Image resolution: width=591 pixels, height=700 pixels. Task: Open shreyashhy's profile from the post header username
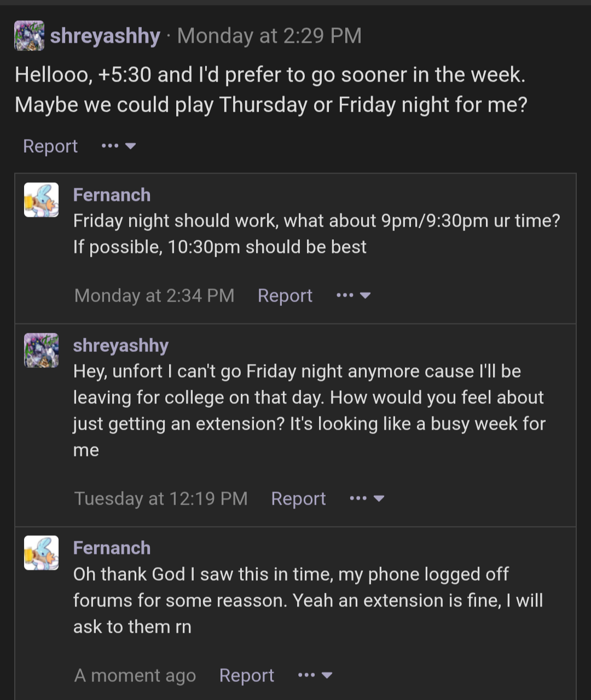[x=105, y=36]
